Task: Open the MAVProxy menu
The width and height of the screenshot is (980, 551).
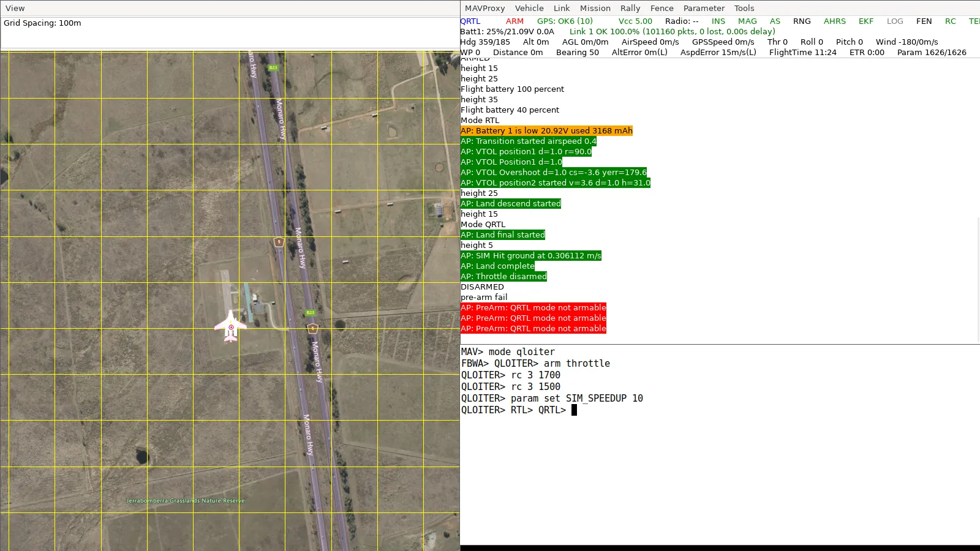Action: (x=484, y=8)
